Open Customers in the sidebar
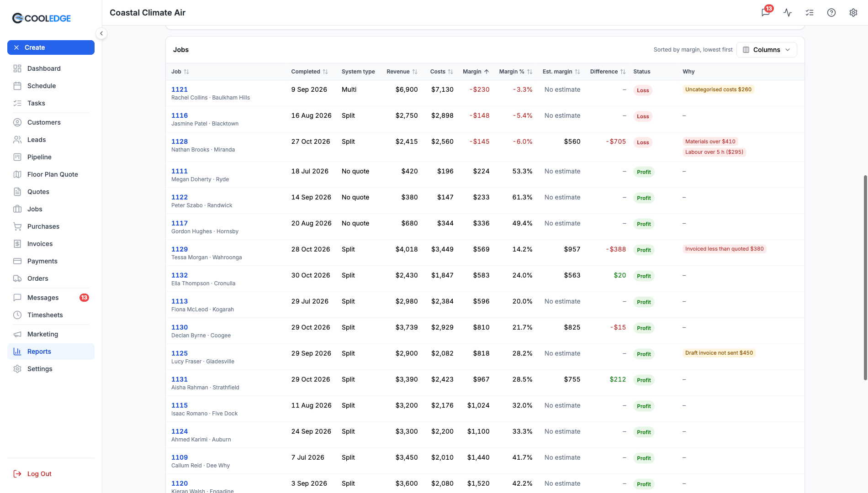This screenshot has height=493, width=868. 51,122
